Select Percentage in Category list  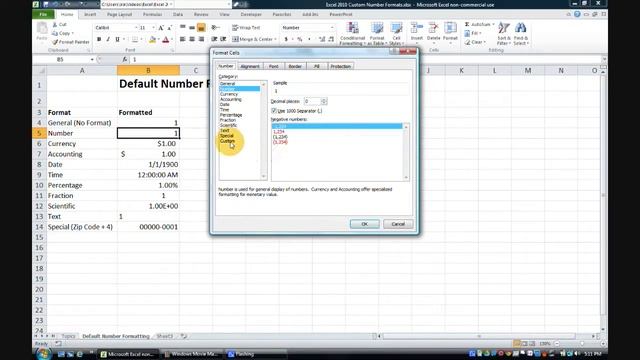(231, 115)
